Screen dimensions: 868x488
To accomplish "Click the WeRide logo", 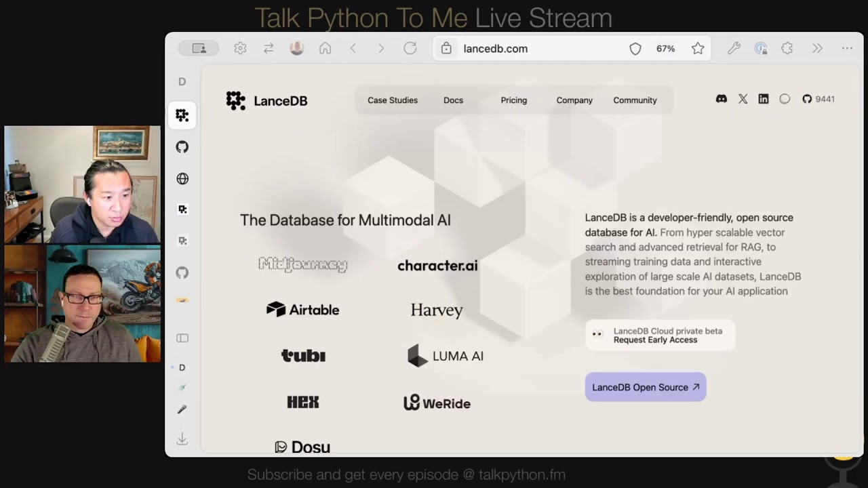I will [437, 403].
